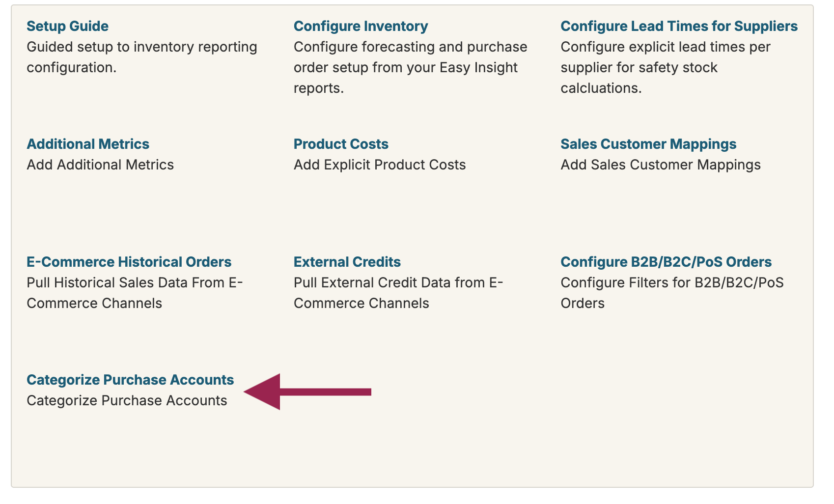The image size is (834, 504).
Task: Go to Additional Metrics
Action: tap(88, 144)
